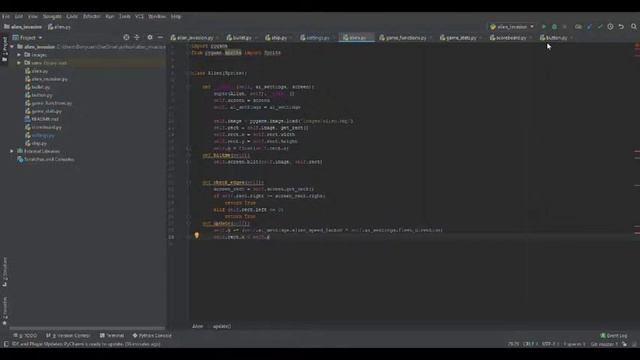Screen dimensions: 640x360
Task: Open the Refactor menu
Action: 91,16
